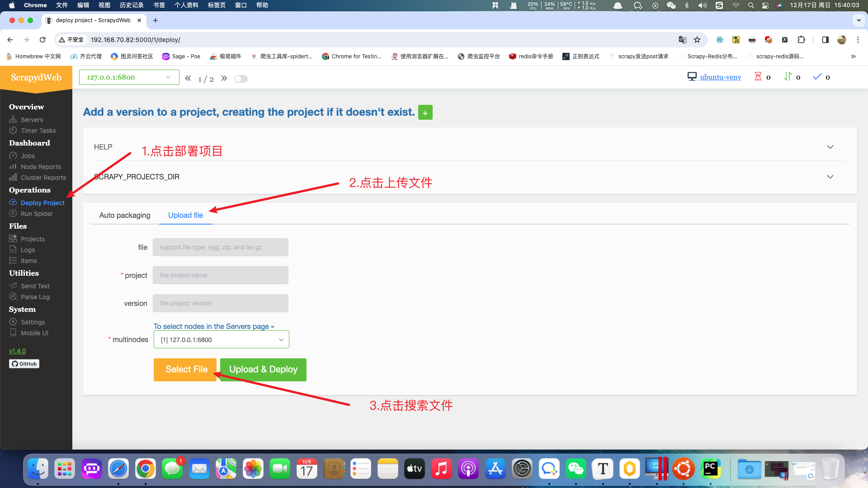Click Upload & Deploy button

(x=263, y=370)
